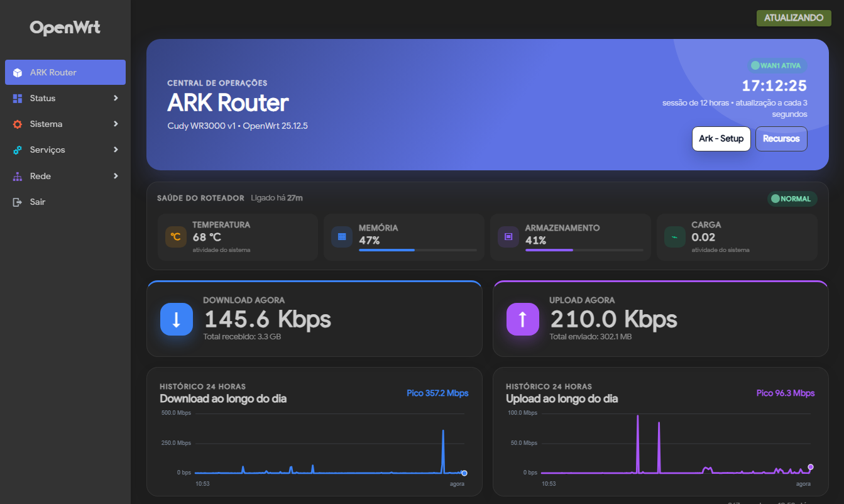844x504 pixels.
Task: Open the Sistema menu item
Action: tap(65, 124)
